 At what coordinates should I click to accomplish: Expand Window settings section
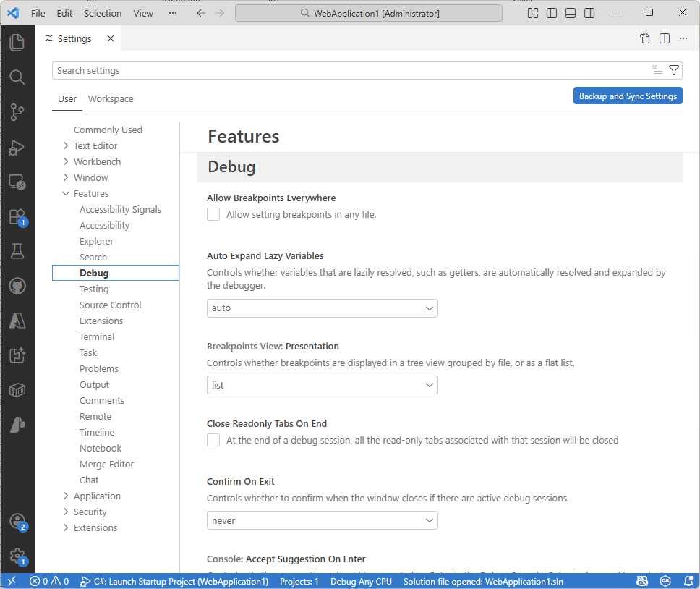66,177
